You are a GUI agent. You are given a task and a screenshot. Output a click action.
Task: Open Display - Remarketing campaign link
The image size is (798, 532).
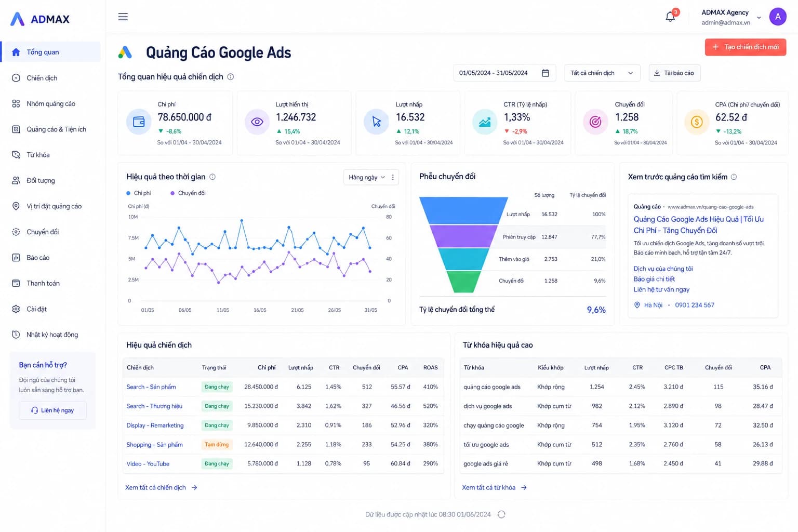pyautogui.click(x=155, y=425)
